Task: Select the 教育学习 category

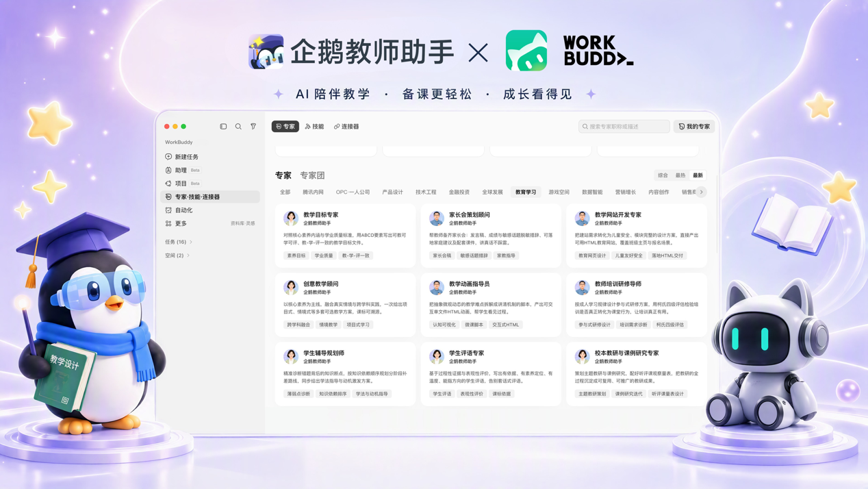Action: [526, 192]
